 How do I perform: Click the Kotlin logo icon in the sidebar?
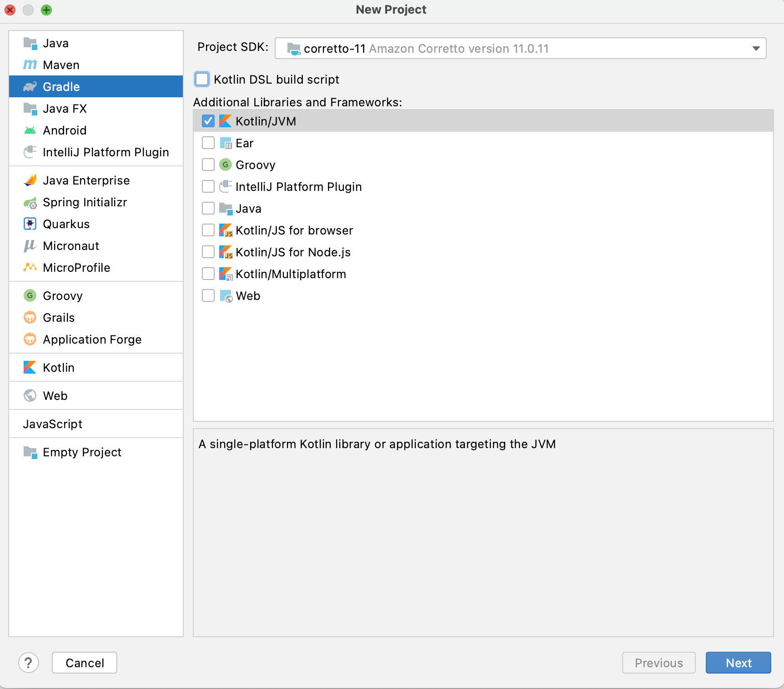pos(30,368)
